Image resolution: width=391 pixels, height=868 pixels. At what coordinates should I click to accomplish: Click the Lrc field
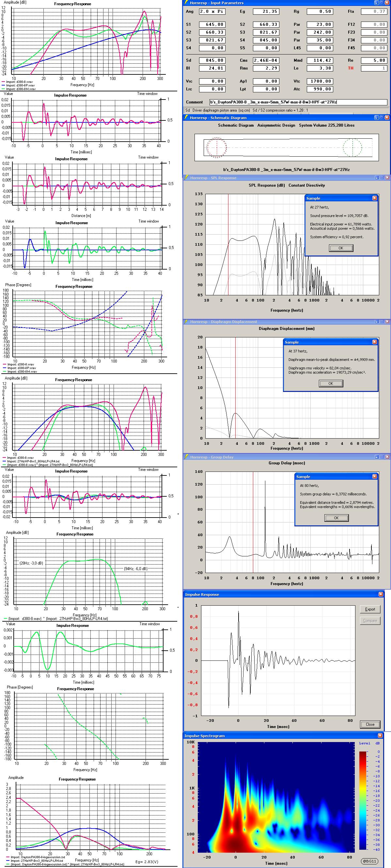(x=212, y=89)
